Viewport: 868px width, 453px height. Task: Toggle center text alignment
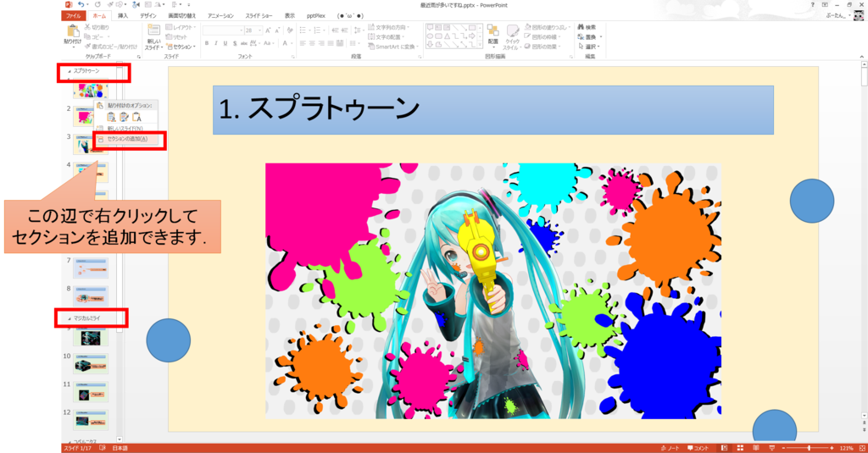[312, 43]
